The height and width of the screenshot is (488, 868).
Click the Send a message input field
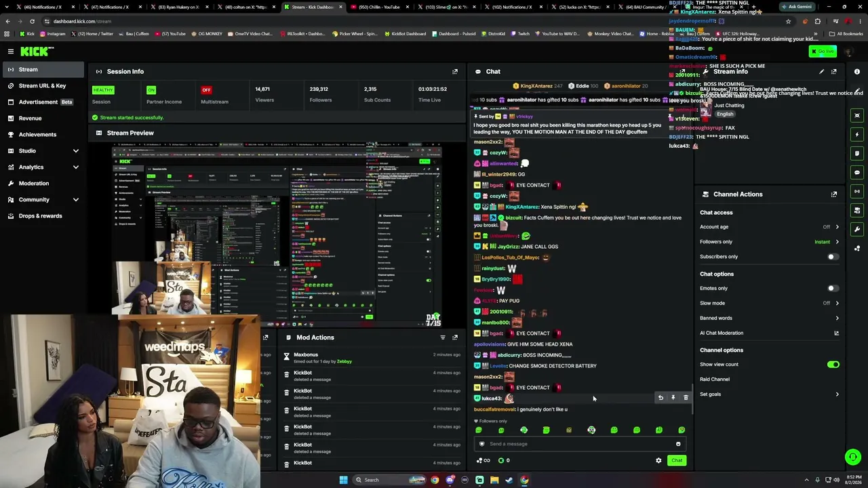tap(580, 444)
